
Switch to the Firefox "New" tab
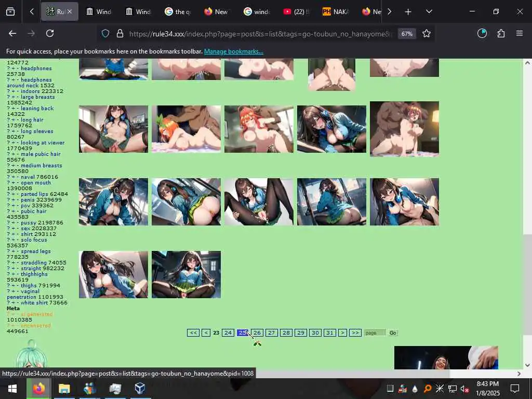[217, 12]
